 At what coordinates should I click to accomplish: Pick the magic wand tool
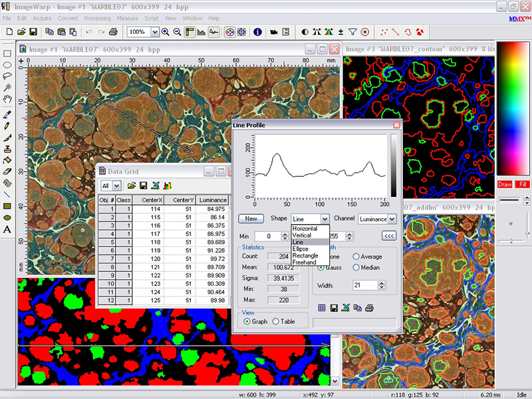point(7,88)
